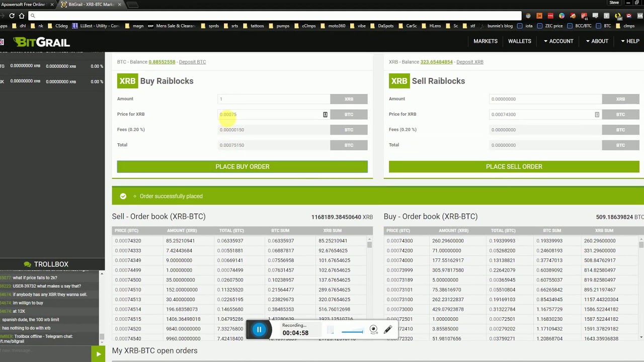Expand the ABOUT dropdown menu
The width and height of the screenshot is (644, 362).
click(597, 41)
